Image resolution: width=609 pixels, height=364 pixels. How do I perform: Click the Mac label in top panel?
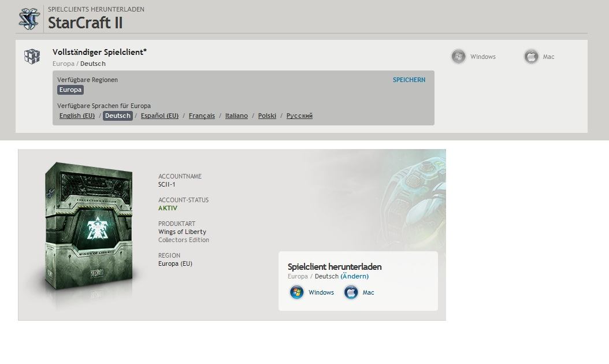point(548,57)
